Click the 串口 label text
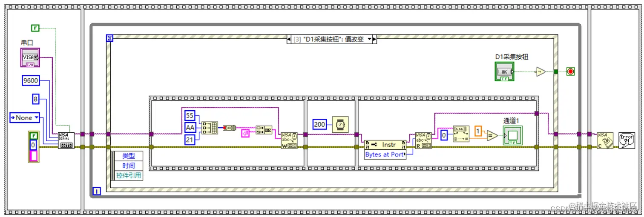The height and width of the screenshot is (217, 644). (27, 43)
